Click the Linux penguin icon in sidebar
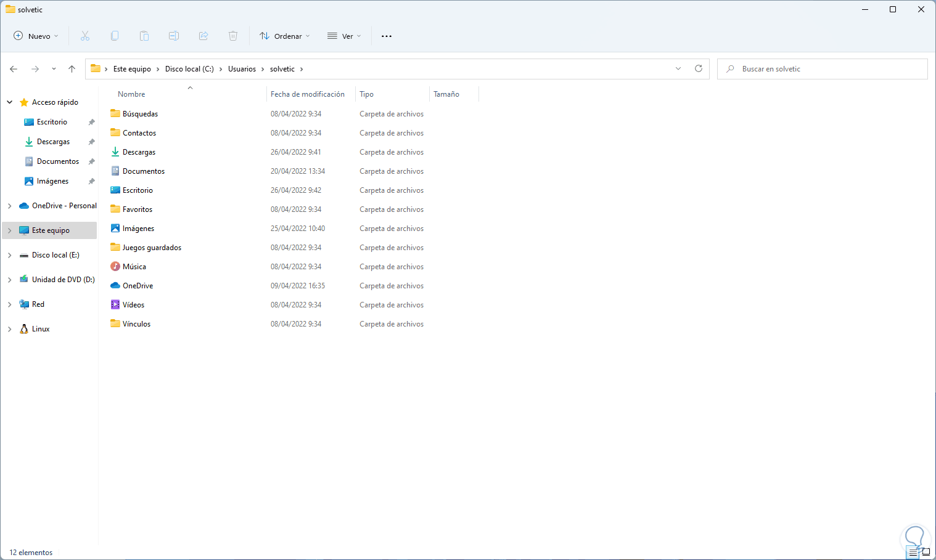 point(24,329)
